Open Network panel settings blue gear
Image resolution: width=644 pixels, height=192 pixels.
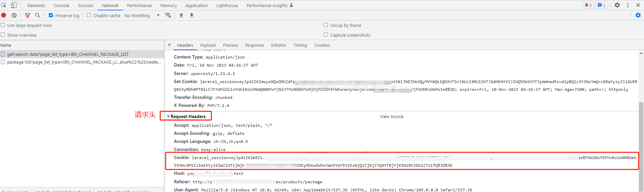[638, 15]
